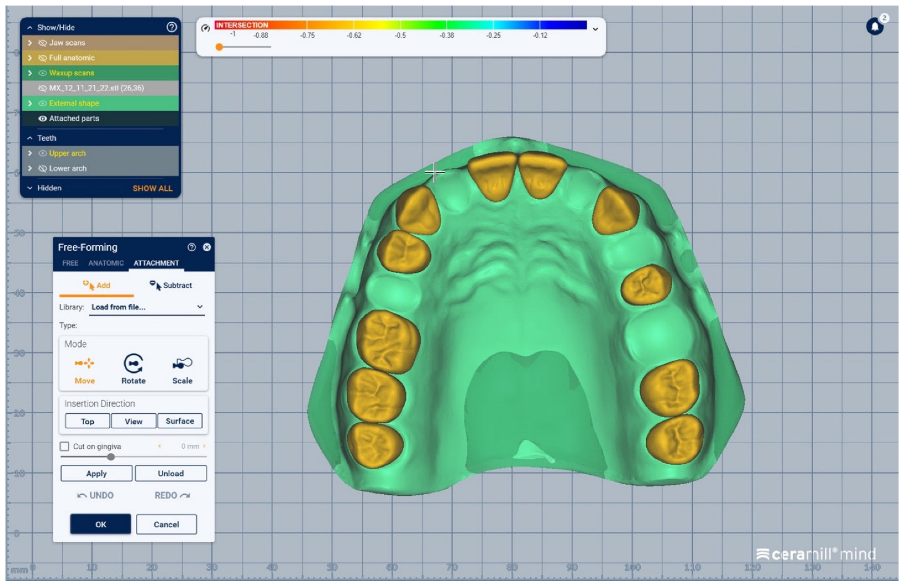Show the hidden Jaw scans layer
The width and height of the screenshot is (903, 588).
tap(43, 43)
